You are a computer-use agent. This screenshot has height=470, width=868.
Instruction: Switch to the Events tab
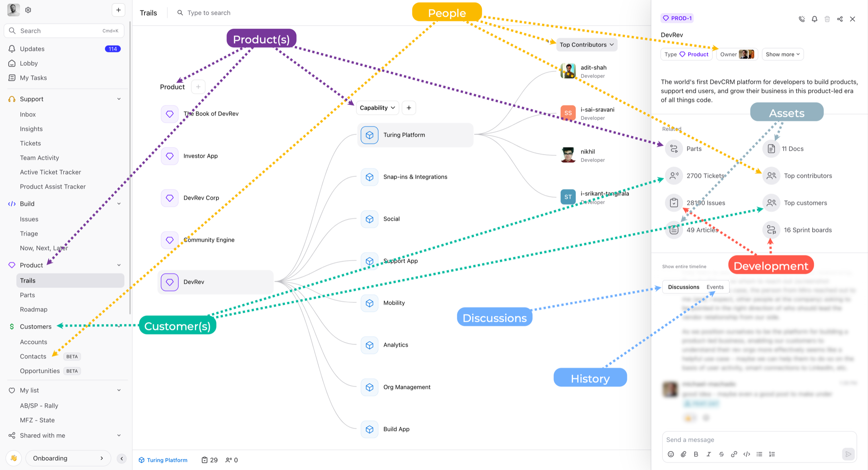(715, 287)
